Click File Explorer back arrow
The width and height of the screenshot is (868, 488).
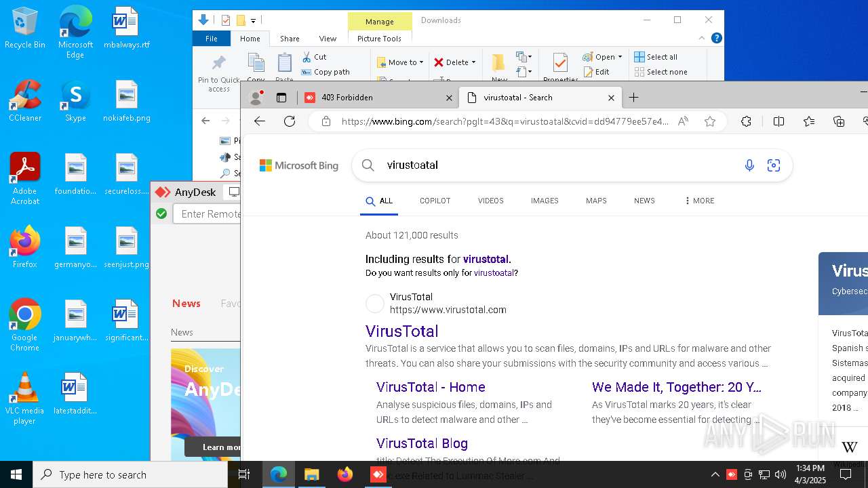(205, 121)
